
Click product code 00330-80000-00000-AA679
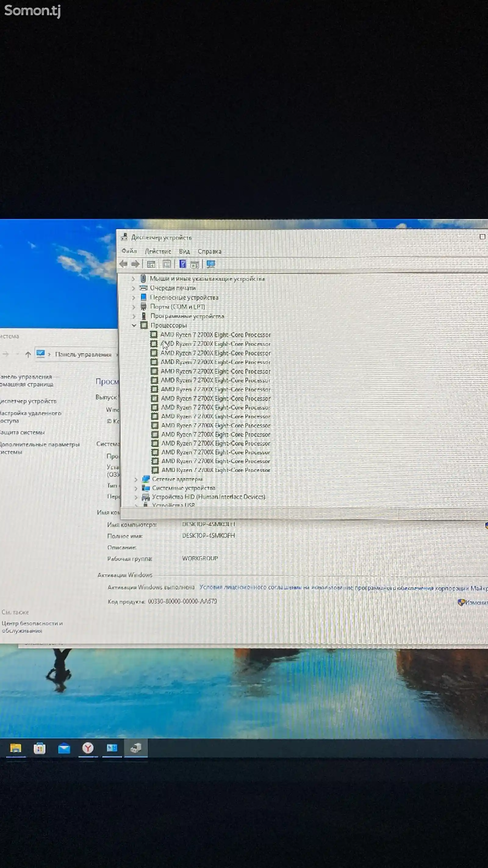tap(182, 602)
